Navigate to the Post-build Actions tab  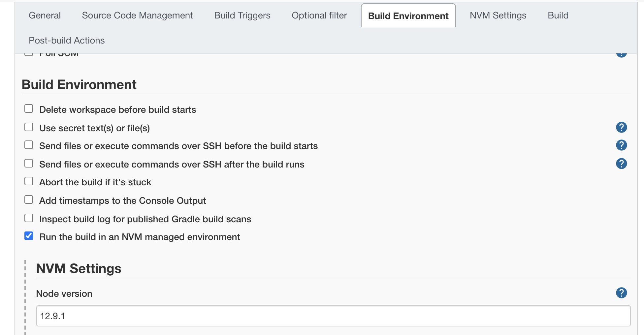[67, 41]
